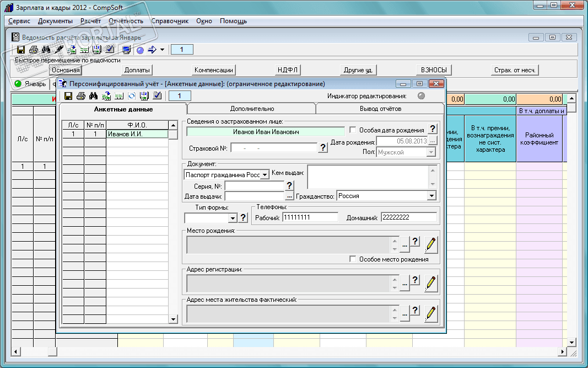This screenshot has height=368, width=588.
Task: Click the ВЗНОСЫ button
Action: click(434, 70)
